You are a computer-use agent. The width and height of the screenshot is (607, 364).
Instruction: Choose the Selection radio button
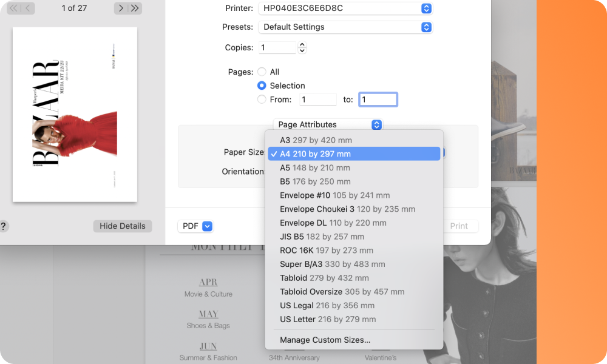(x=262, y=86)
